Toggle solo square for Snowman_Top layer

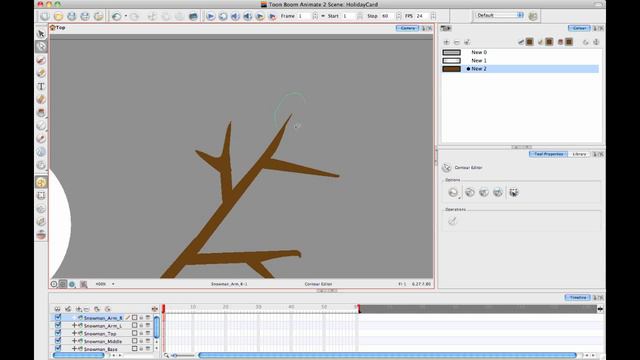[x=134, y=333]
